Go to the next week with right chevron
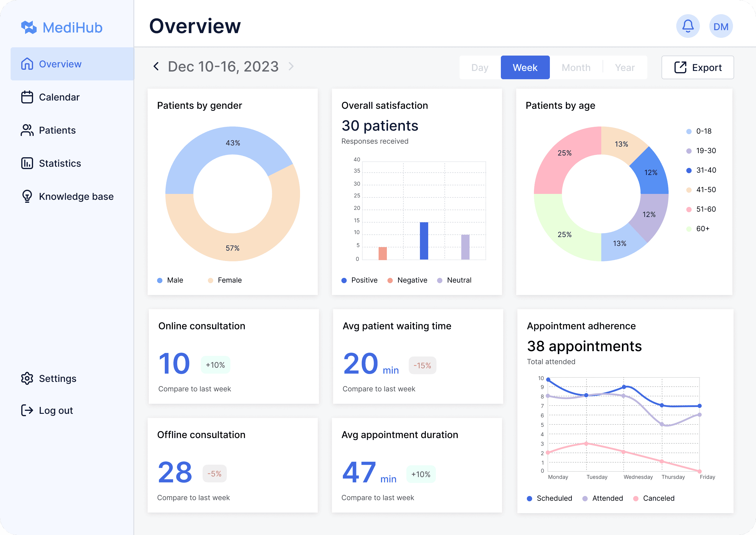 point(291,67)
